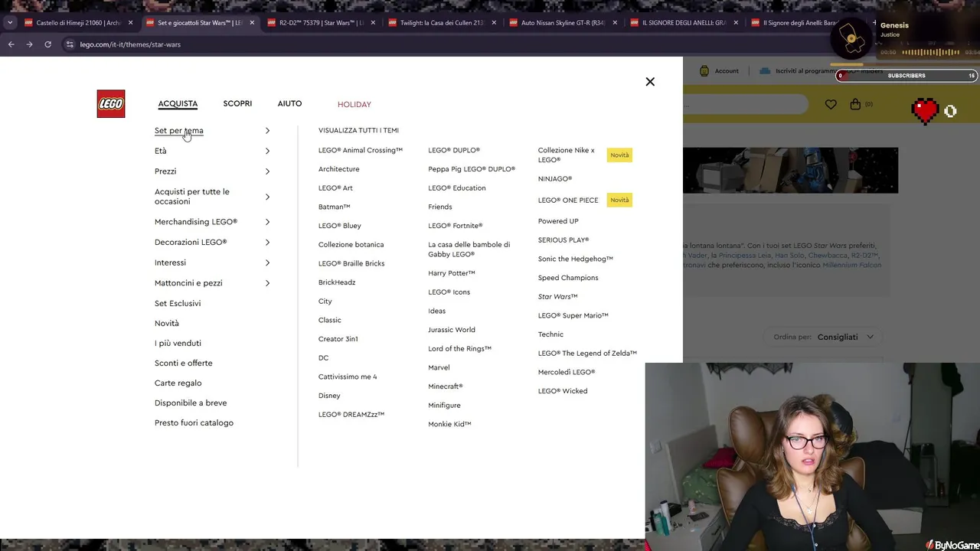Expand Decorazioni LEGO chevron

point(267,243)
